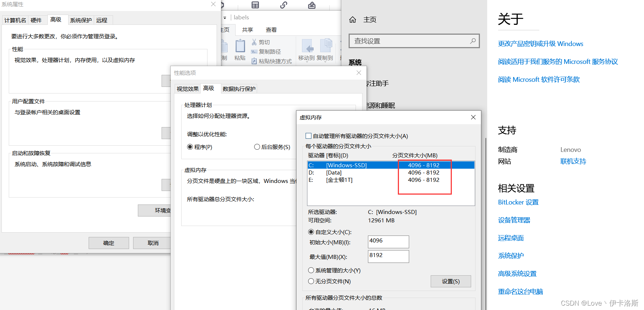Open 共享 tab in Explorer ribbon
This screenshot has width=644, height=310.
point(248,30)
